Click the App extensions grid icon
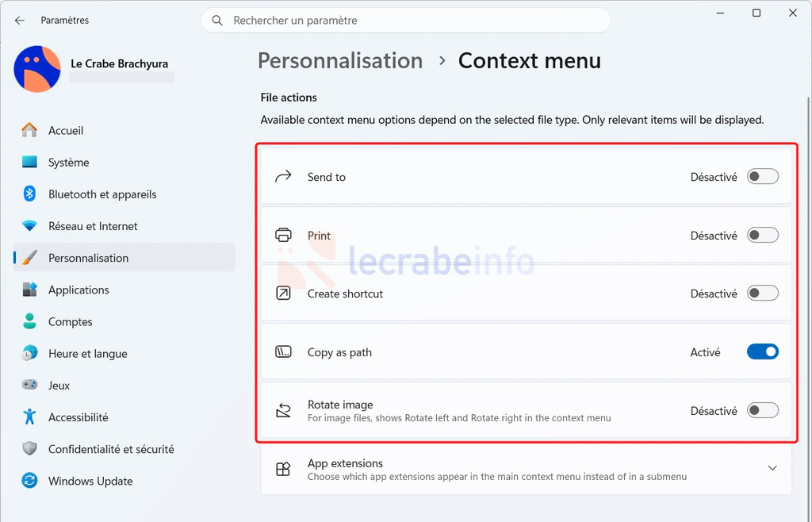 point(283,469)
